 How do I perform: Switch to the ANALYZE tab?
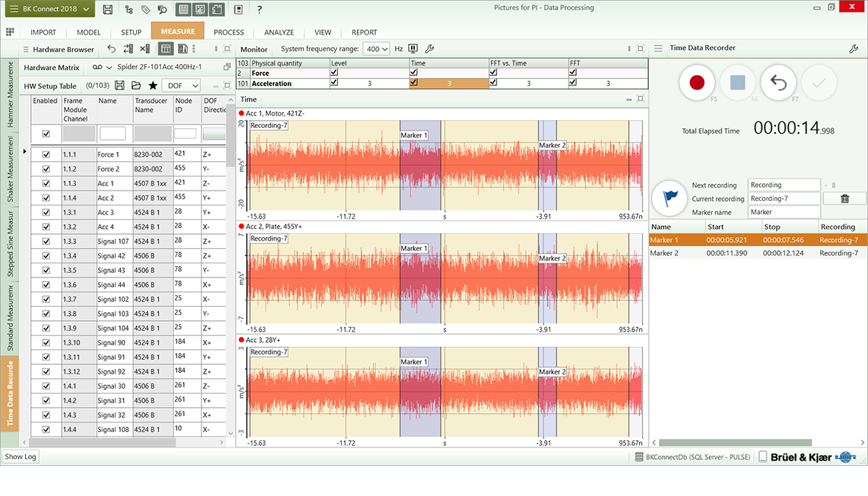pos(279,32)
